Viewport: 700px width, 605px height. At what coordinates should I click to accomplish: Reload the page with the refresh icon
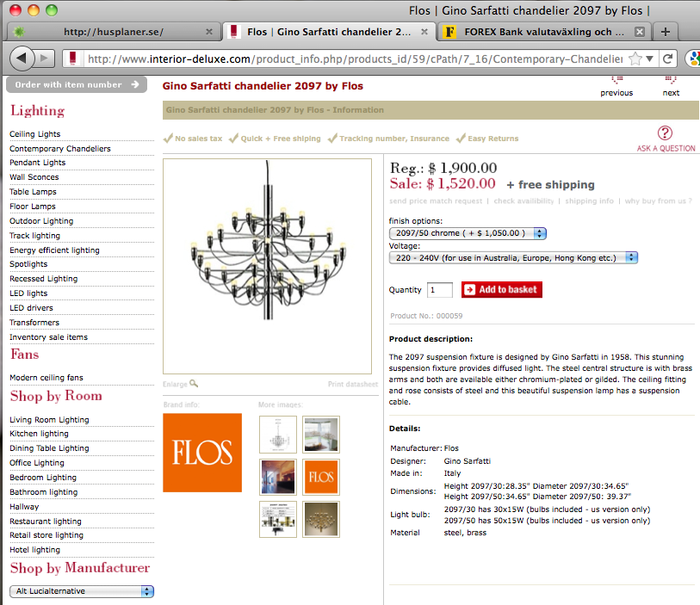click(667, 59)
